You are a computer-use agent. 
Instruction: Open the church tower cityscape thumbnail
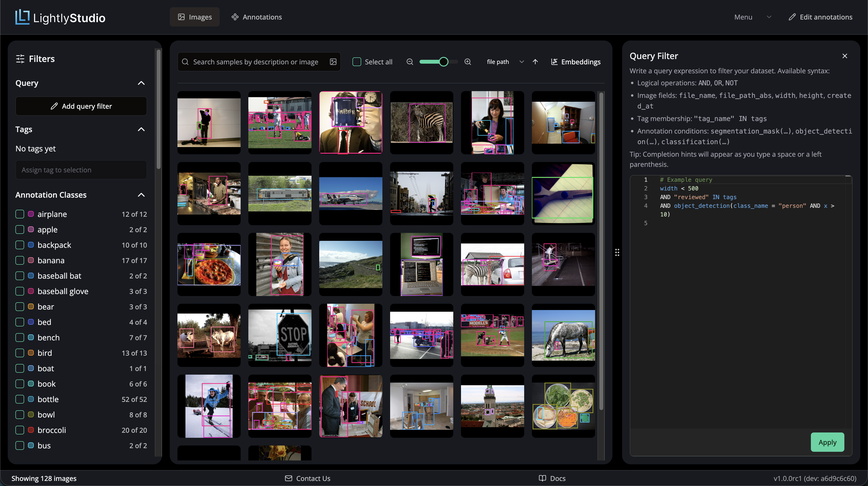tap(492, 406)
